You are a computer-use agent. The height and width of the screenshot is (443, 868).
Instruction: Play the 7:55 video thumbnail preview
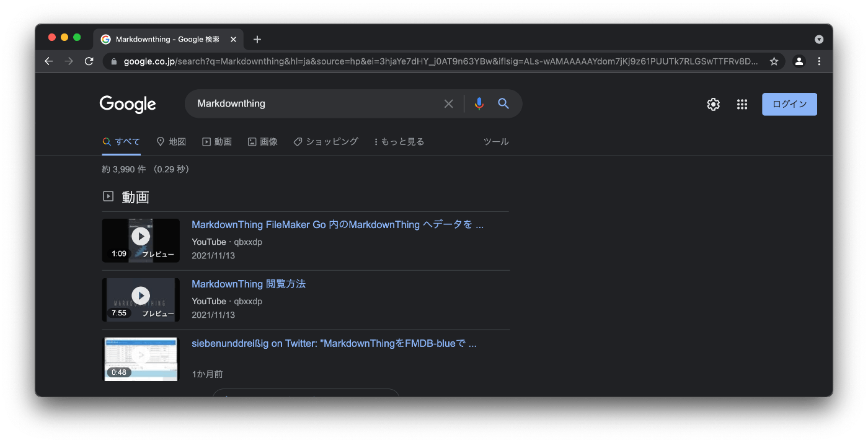[x=141, y=300]
